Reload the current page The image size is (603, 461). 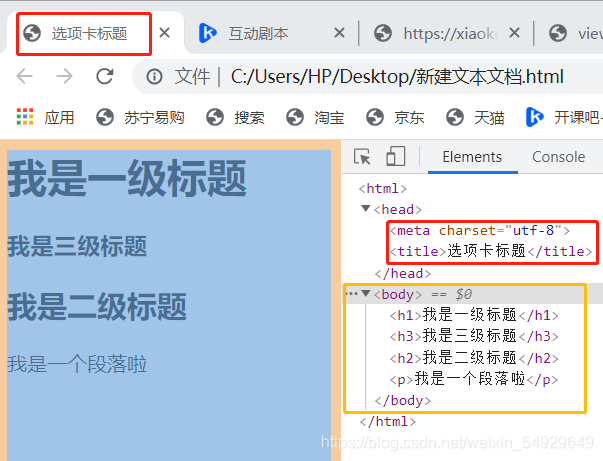click(105, 76)
